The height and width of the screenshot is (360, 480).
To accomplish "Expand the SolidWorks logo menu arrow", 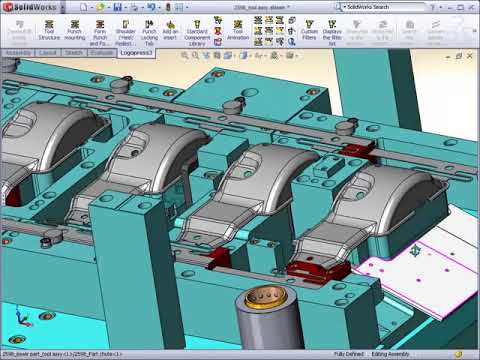I will [x=62, y=7].
